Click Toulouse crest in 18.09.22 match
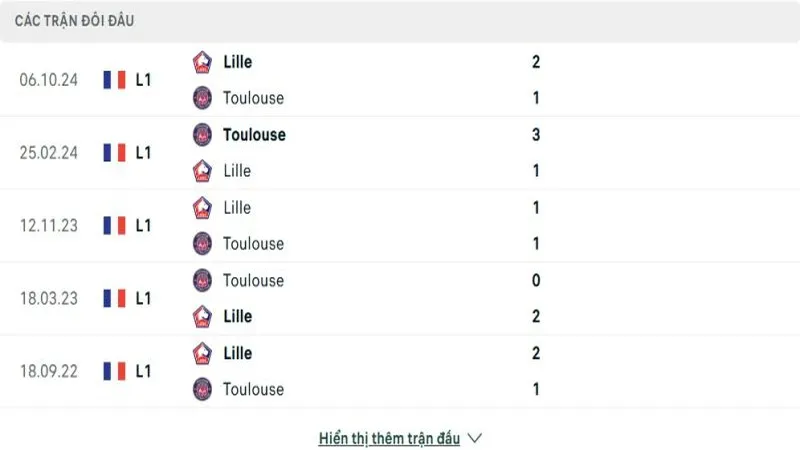 (202, 389)
